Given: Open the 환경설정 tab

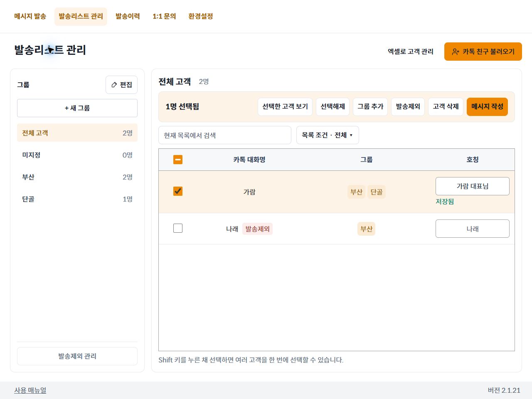Looking at the screenshot, I should coord(201,16).
